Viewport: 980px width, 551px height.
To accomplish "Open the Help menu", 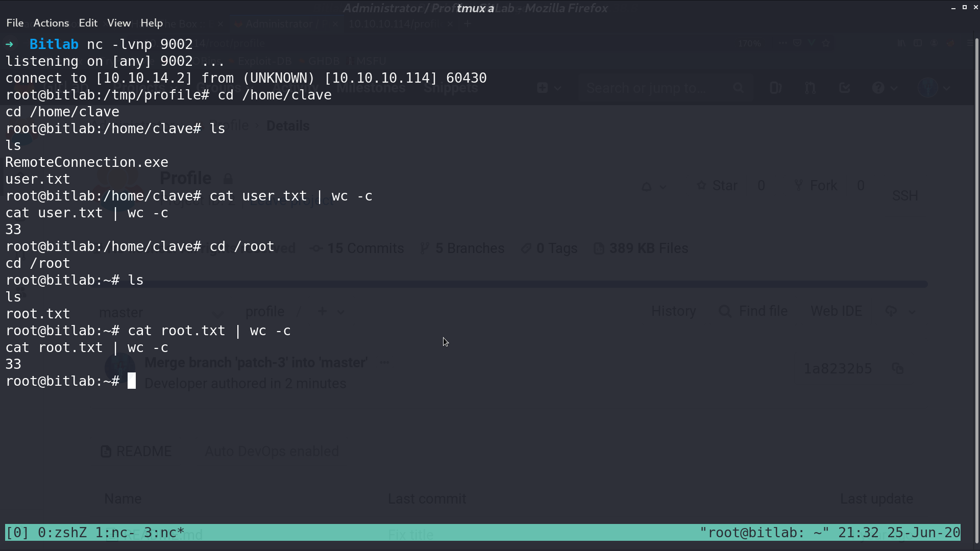I will 152,23.
